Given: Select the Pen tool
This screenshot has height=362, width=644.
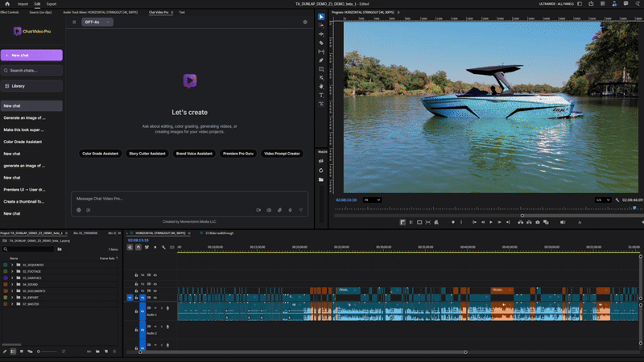Looking at the screenshot, I should [321, 60].
